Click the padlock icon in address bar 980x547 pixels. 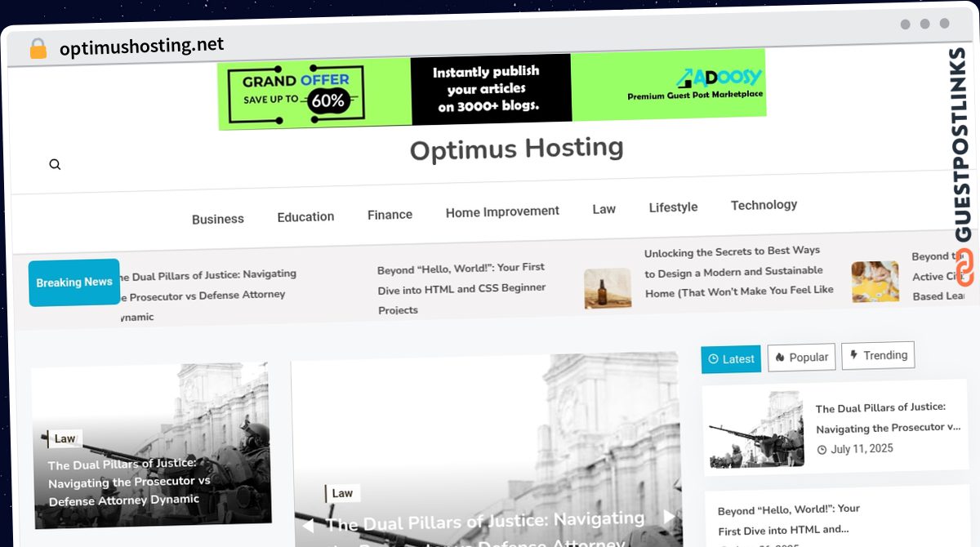tap(38, 48)
